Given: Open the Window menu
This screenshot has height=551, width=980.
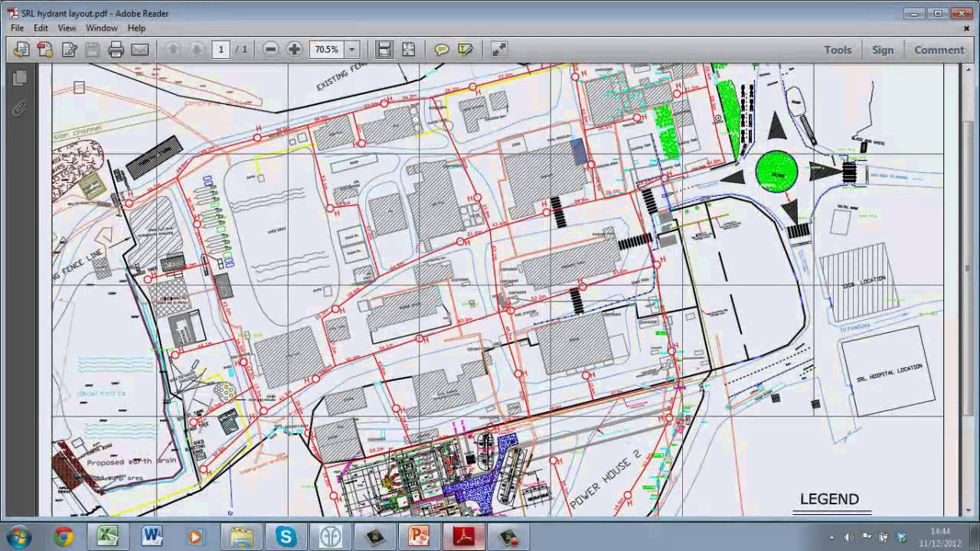Looking at the screenshot, I should [101, 28].
